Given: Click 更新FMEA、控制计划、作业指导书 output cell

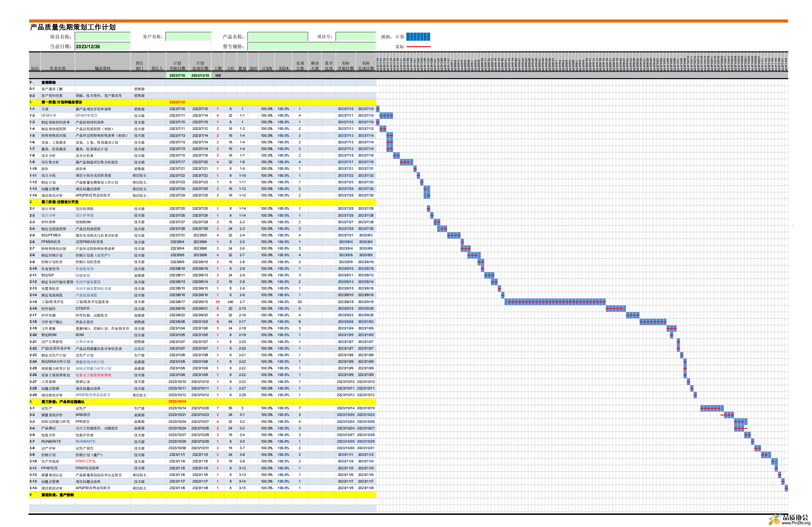Looking at the screenshot, I should (102, 328).
